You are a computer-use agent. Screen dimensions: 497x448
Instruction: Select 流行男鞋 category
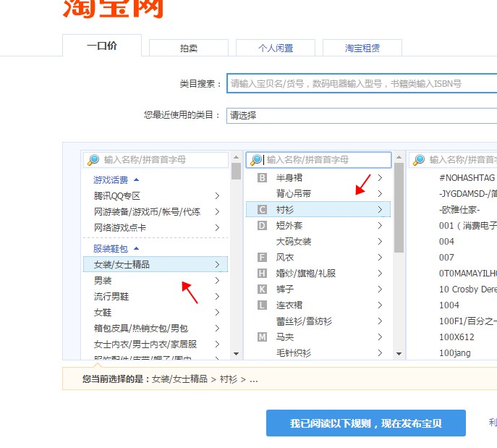(156, 297)
